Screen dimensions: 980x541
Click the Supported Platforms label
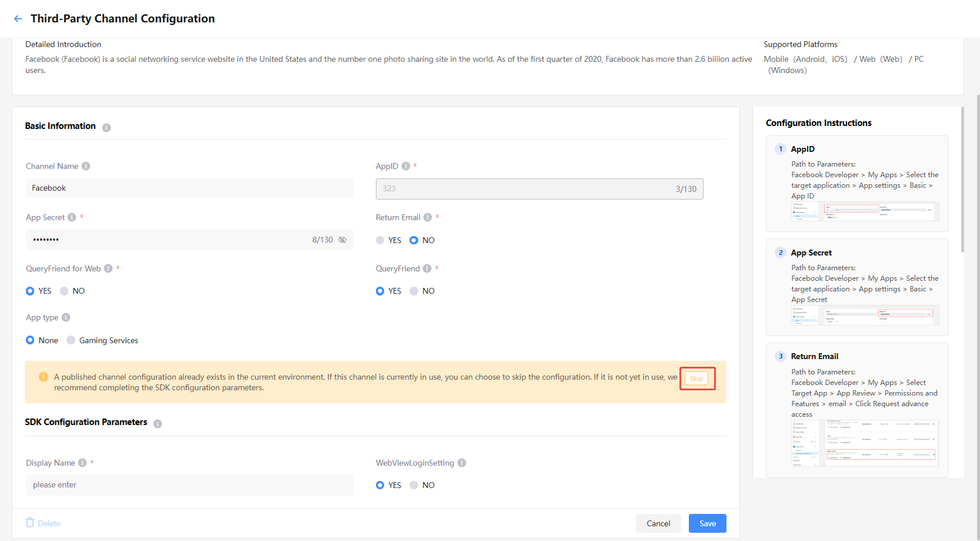click(x=801, y=44)
